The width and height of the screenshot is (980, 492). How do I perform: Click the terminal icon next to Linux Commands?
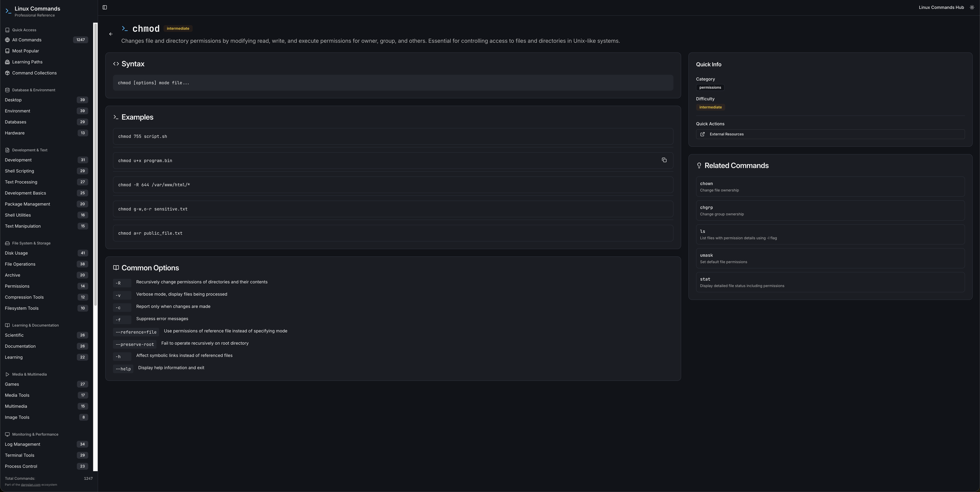[8, 11]
